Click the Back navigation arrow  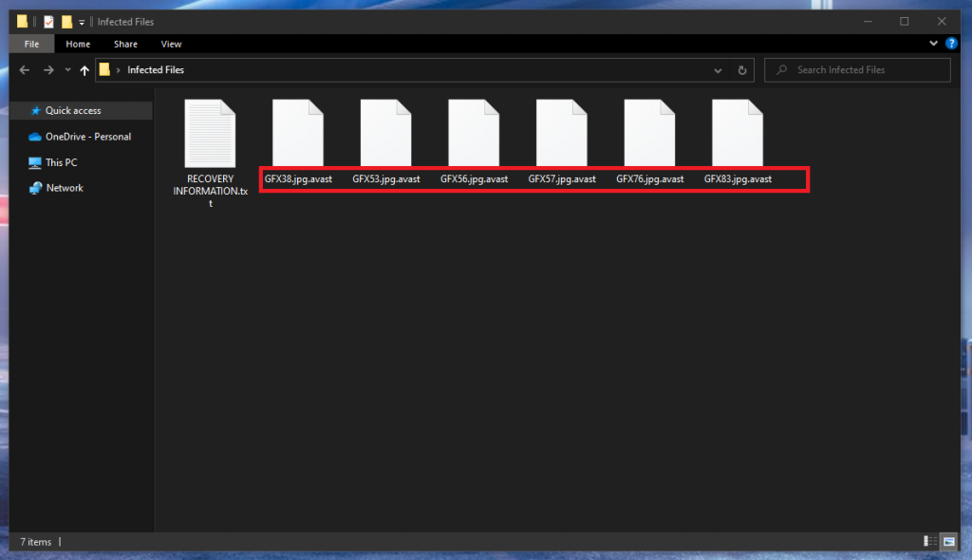pyautogui.click(x=25, y=70)
